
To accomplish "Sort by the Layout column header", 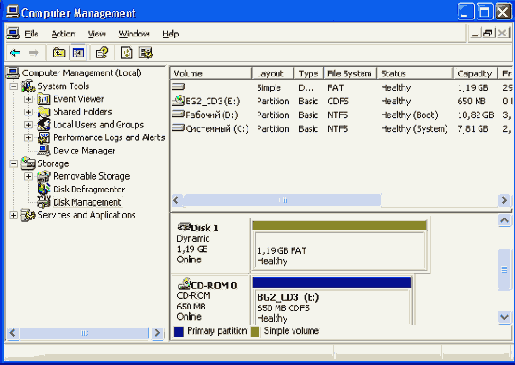I will (x=273, y=73).
